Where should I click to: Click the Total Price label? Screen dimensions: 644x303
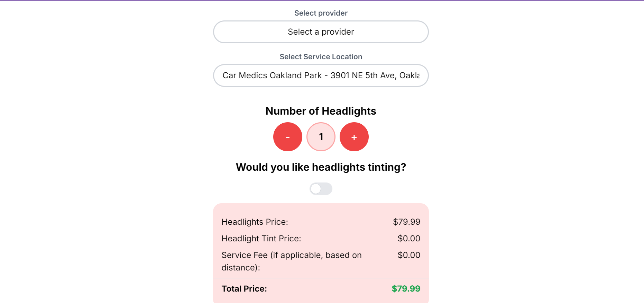tap(244, 289)
